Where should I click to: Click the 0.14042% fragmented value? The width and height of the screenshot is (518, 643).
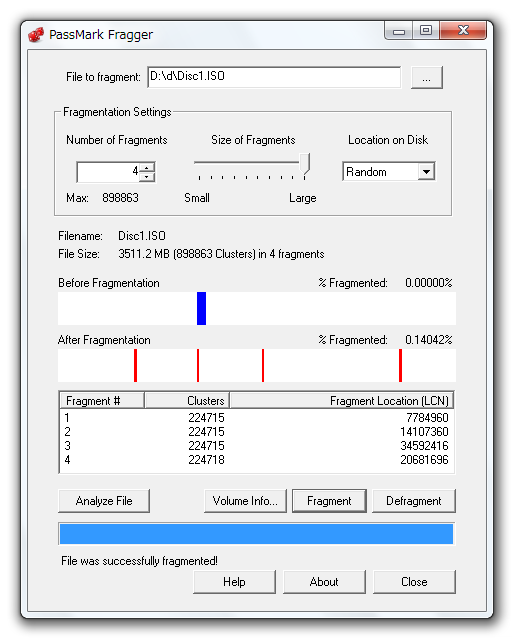pyautogui.click(x=429, y=340)
